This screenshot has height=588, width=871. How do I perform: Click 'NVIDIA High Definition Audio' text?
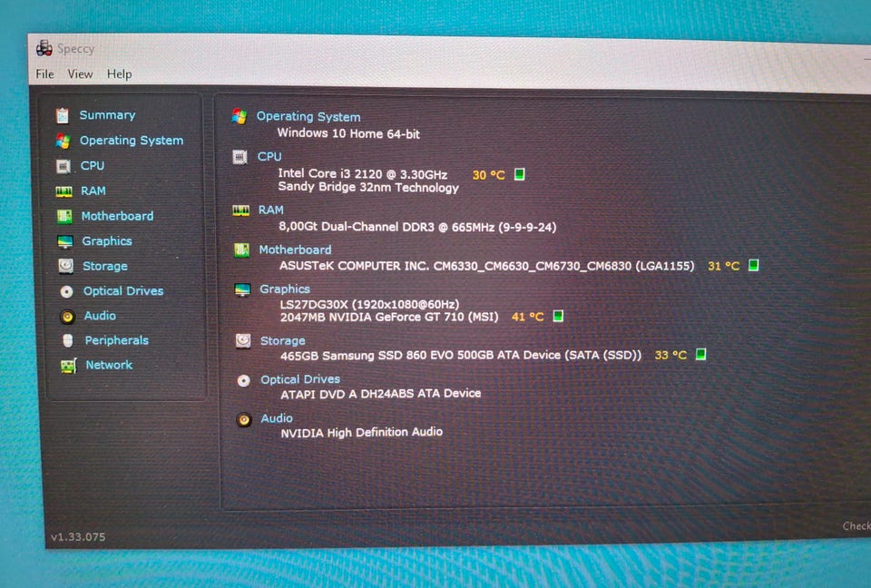[x=362, y=433]
